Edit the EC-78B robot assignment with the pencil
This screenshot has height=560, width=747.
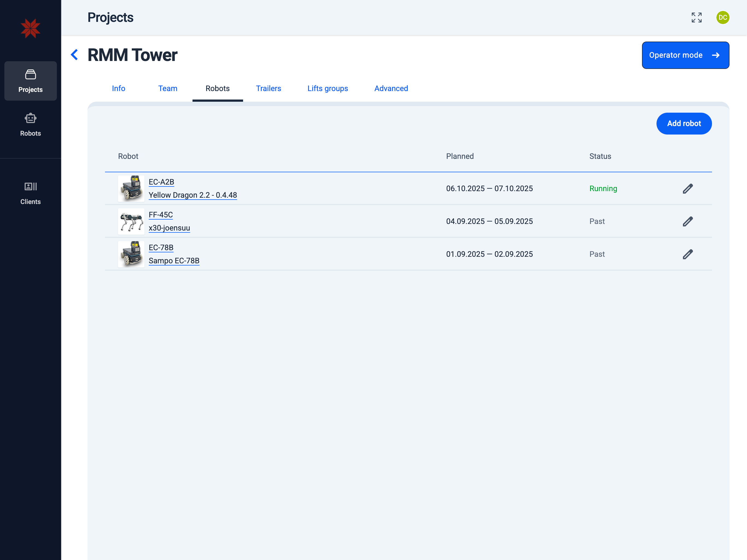(688, 254)
